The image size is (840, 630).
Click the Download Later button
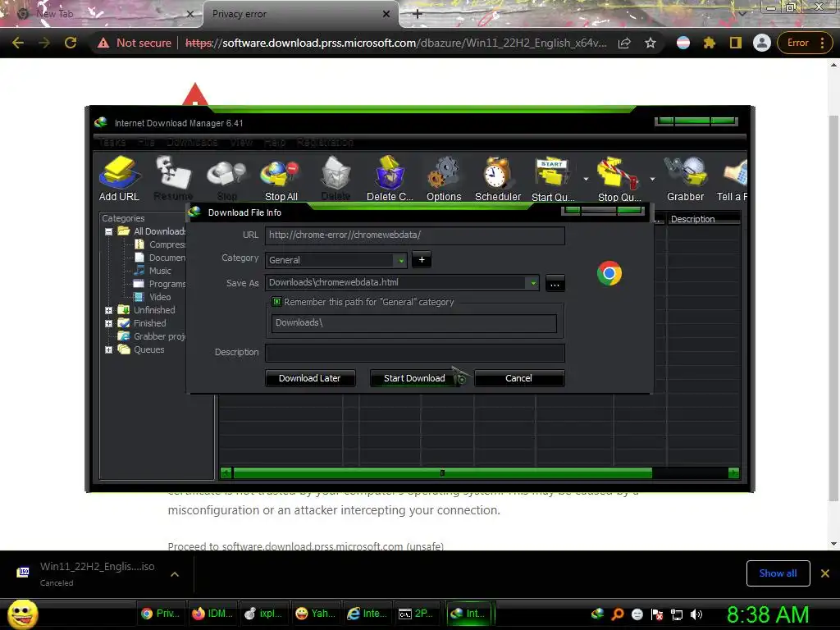[309, 378]
